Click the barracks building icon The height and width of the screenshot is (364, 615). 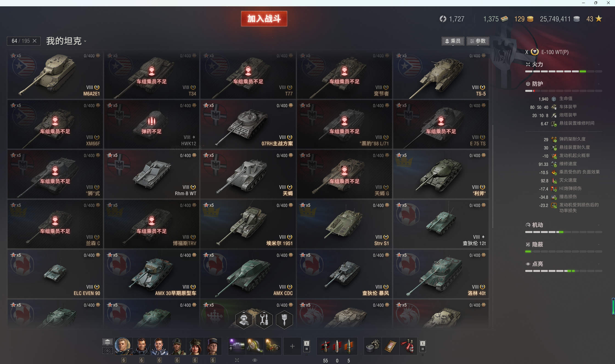coord(108,342)
